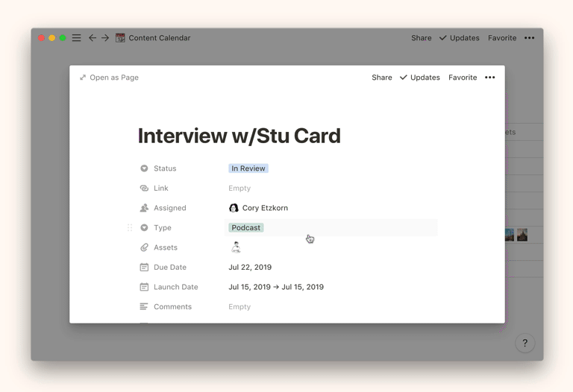This screenshot has width=573, height=392.
Task: Click the Launch Date property icon
Action: [x=144, y=287]
